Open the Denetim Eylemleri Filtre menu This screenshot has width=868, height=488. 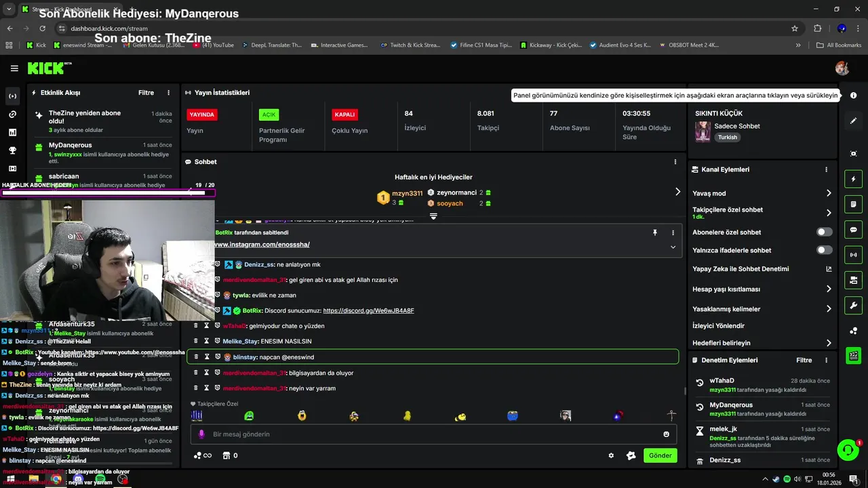(804, 361)
